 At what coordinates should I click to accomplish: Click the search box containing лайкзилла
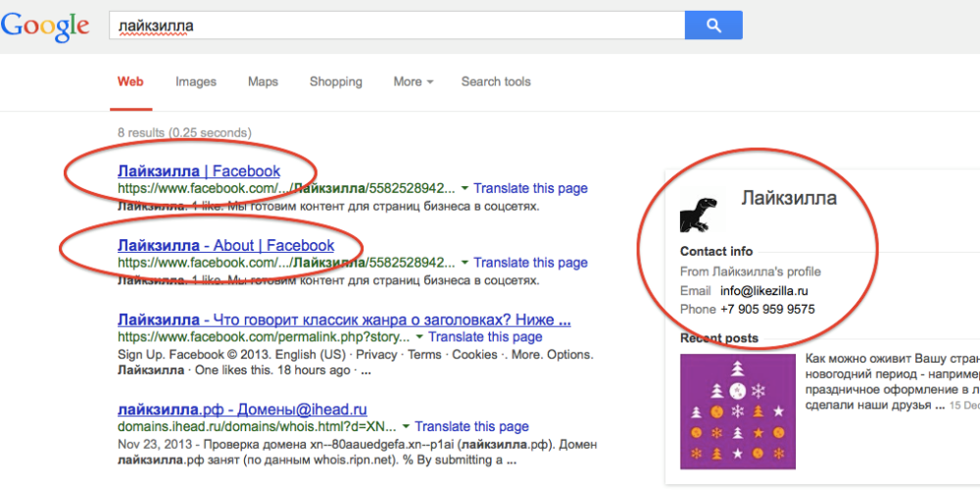[397, 25]
